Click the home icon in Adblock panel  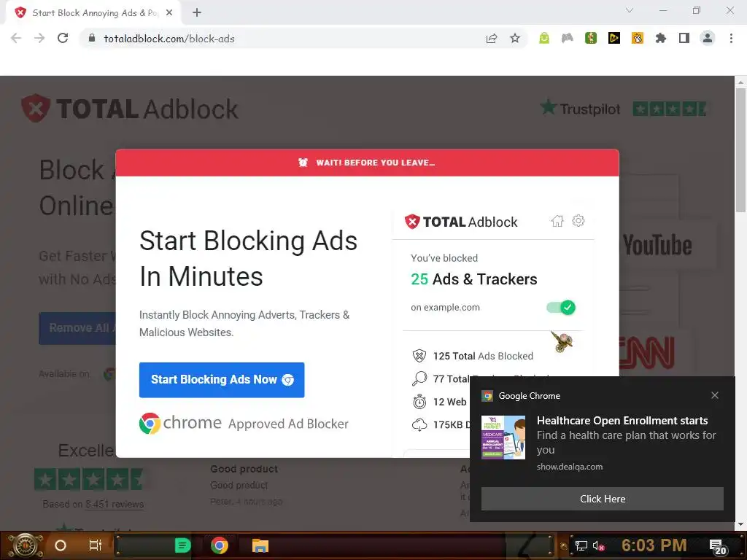click(557, 221)
